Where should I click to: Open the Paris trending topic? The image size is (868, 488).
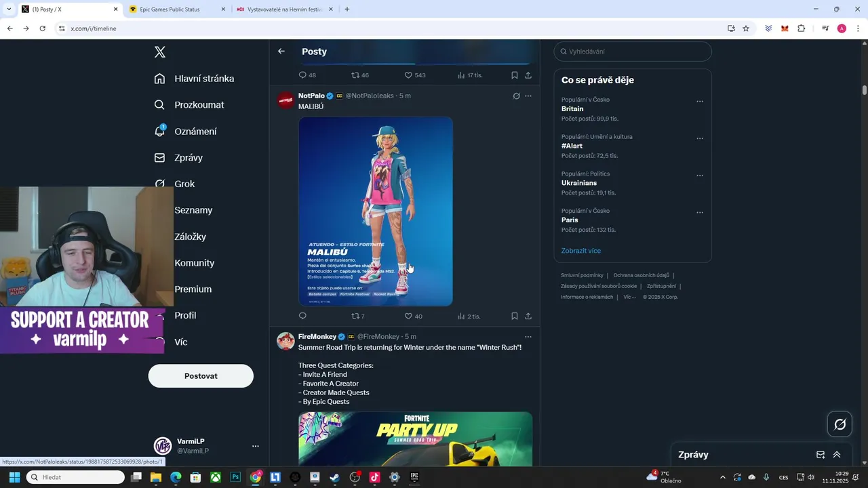pyautogui.click(x=570, y=220)
